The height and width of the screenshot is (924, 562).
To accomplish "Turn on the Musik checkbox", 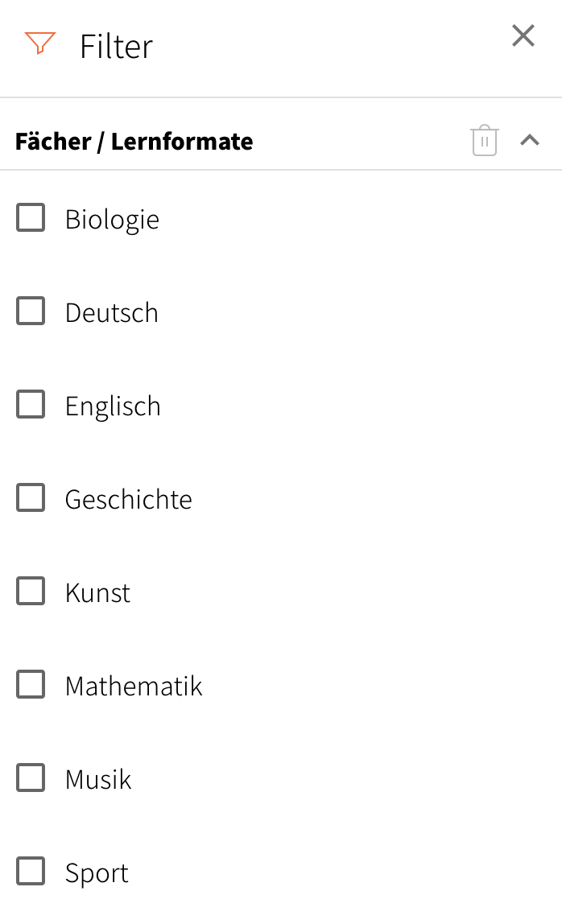I will point(31,778).
